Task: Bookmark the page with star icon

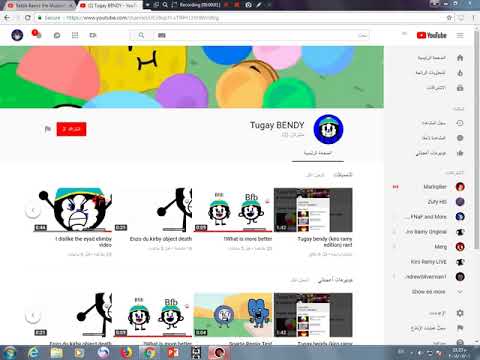Action: click(449, 18)
